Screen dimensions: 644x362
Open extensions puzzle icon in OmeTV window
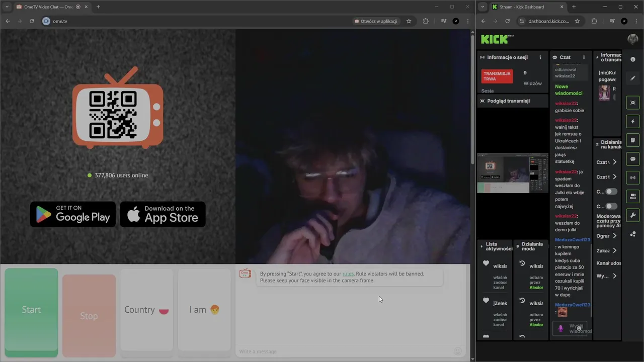(x=426, y=21)
